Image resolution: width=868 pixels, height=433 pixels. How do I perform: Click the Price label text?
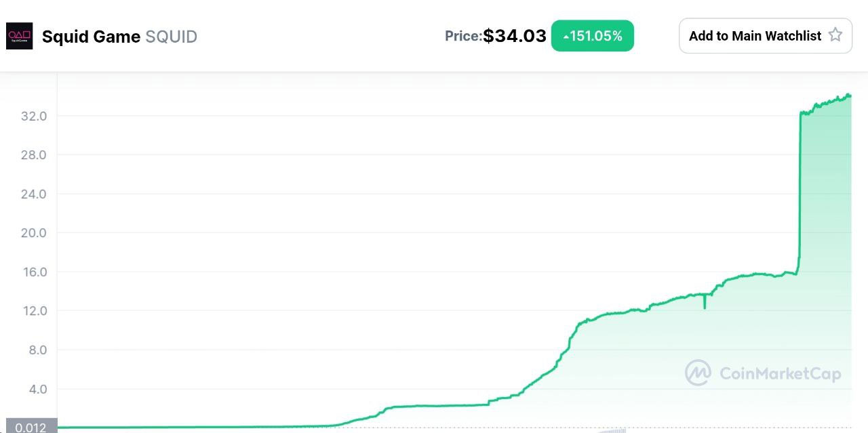463,36
